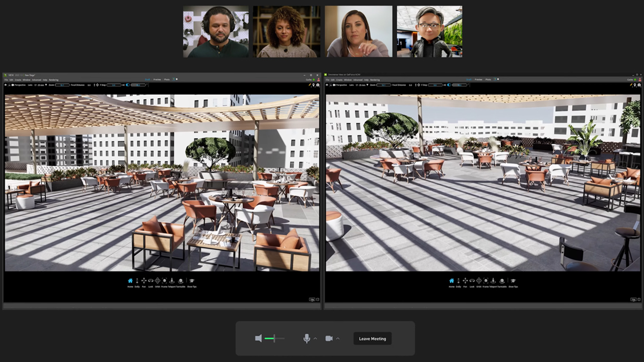Open the Perspective camera dropdown

[x=20, y=85]
